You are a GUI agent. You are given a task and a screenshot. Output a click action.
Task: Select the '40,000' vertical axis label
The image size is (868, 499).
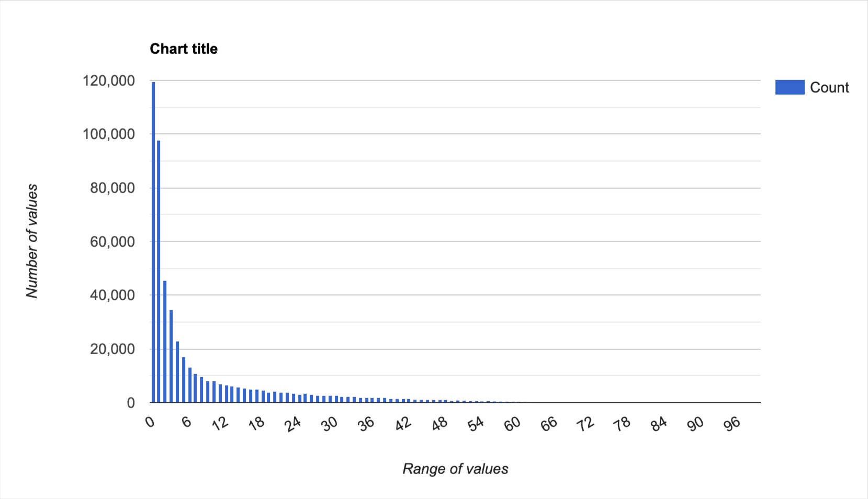click(112, 295)
